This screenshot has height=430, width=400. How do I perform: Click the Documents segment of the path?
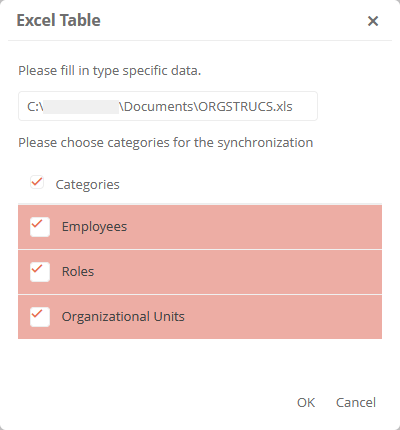tap(159, 107)
